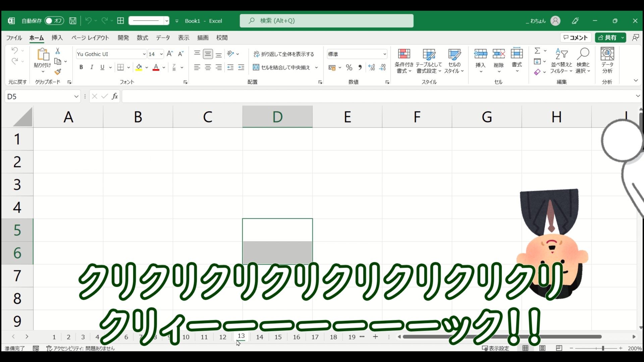Toggle Italic formatting
This screenshot has width=644, height=362.
pyautogui.click(x=92, y=67)
